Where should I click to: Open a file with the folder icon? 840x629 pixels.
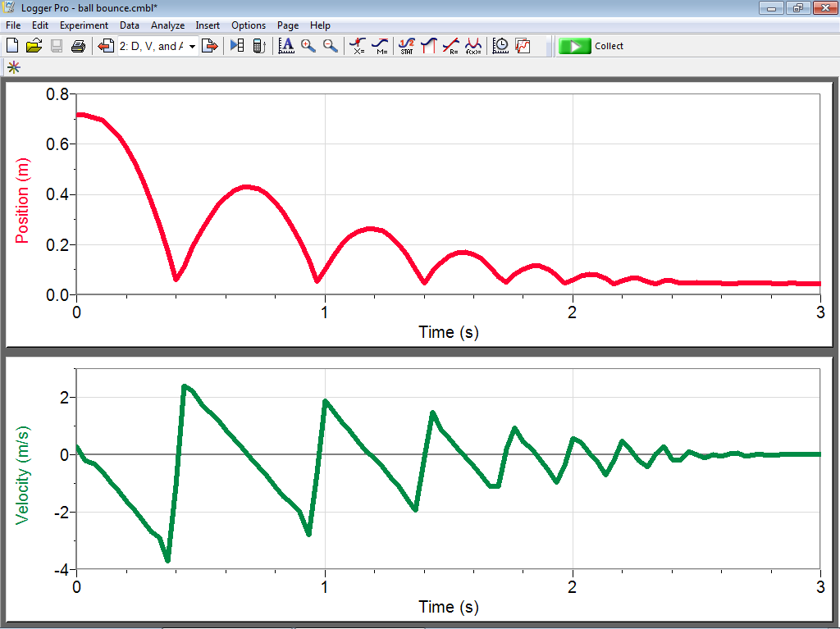(34, 46)
